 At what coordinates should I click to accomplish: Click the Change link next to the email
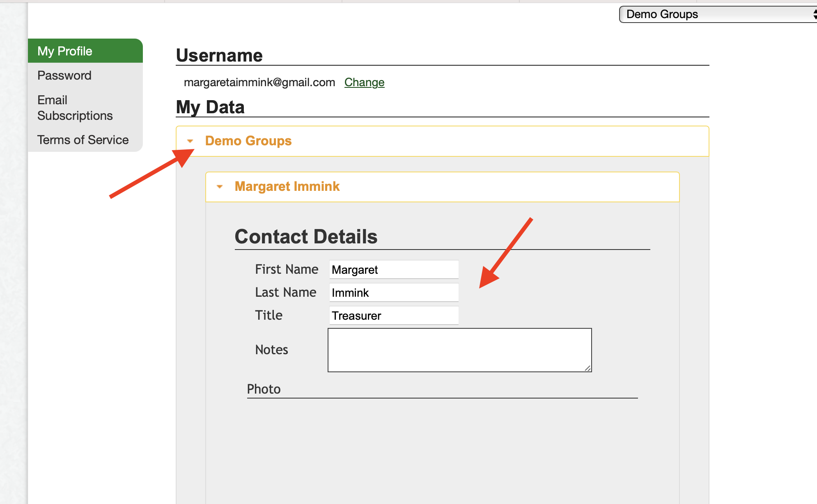click(364, 82)
